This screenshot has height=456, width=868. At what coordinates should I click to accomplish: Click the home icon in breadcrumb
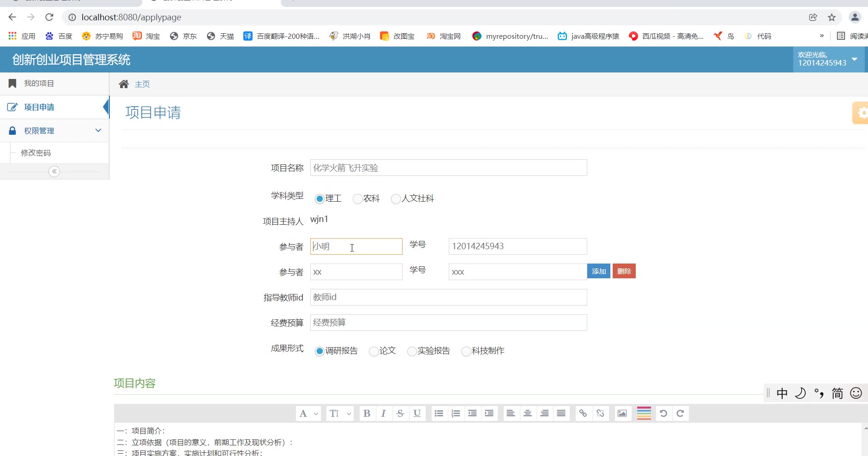(x=124, y=84)
